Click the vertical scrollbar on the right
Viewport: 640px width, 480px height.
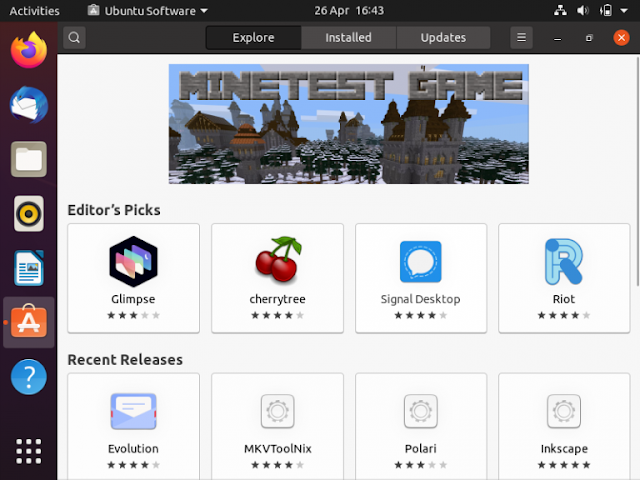(638, 171)
